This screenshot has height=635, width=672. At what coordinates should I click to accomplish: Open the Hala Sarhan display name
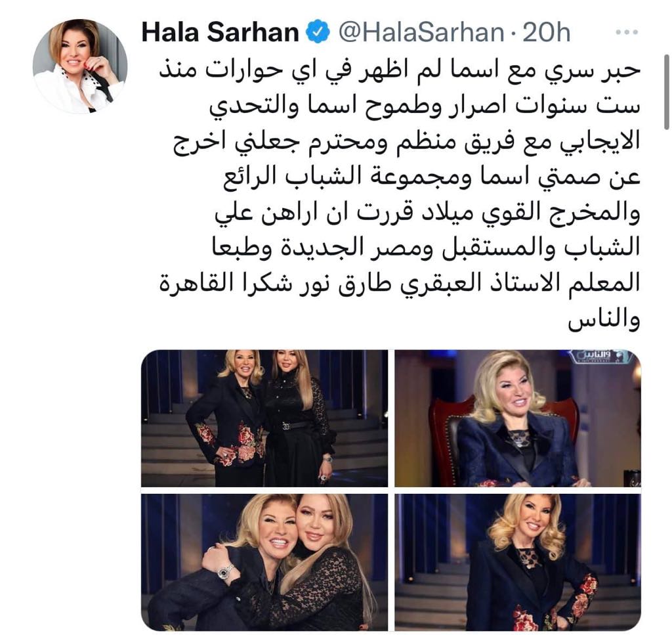pyautogui.click(x=220, y=33)
